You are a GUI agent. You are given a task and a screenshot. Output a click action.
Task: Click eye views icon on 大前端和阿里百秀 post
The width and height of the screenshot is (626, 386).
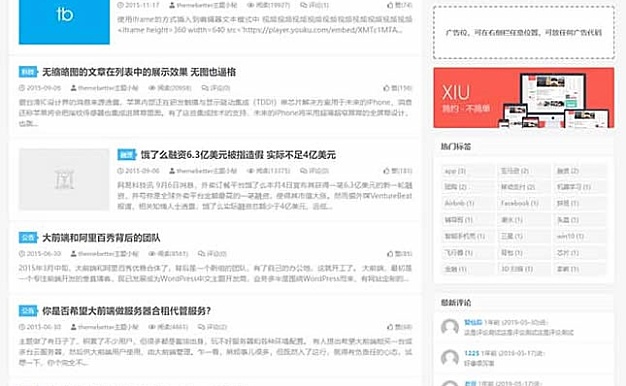pos(152,253)
